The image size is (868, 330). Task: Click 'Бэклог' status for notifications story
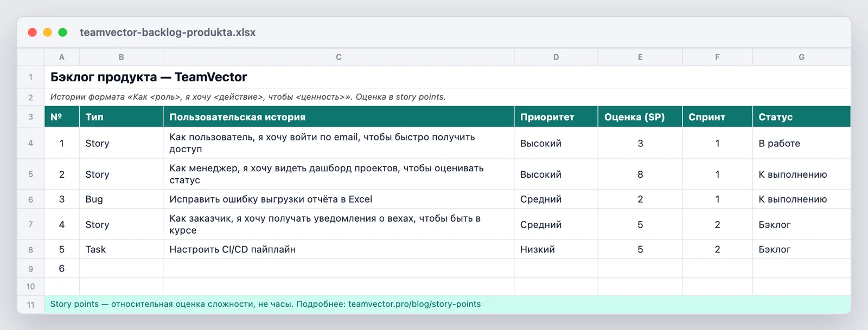click(802, 224)
